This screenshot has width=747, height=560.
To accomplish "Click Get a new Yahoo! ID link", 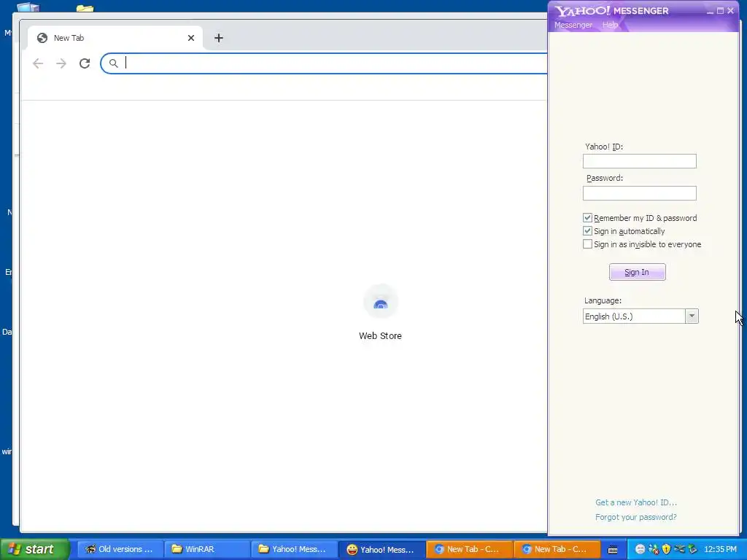I will 636,502.
